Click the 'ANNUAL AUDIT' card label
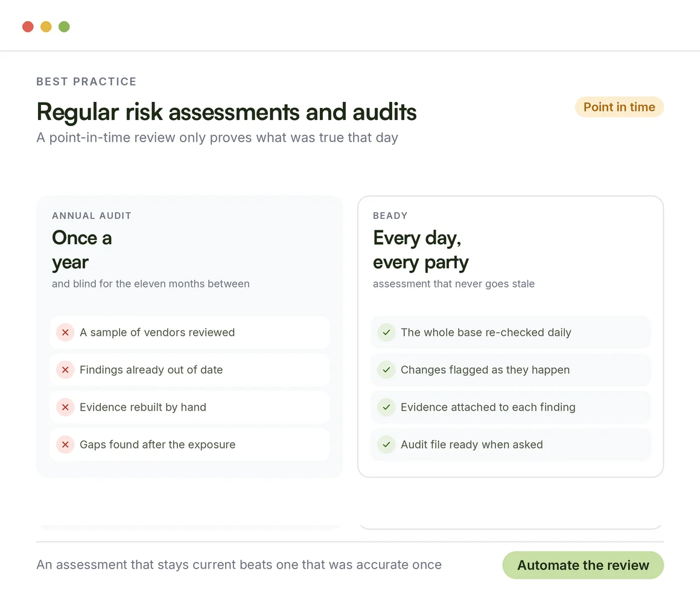The width and height of the screenshot is (700, 603). click(92, 216)
